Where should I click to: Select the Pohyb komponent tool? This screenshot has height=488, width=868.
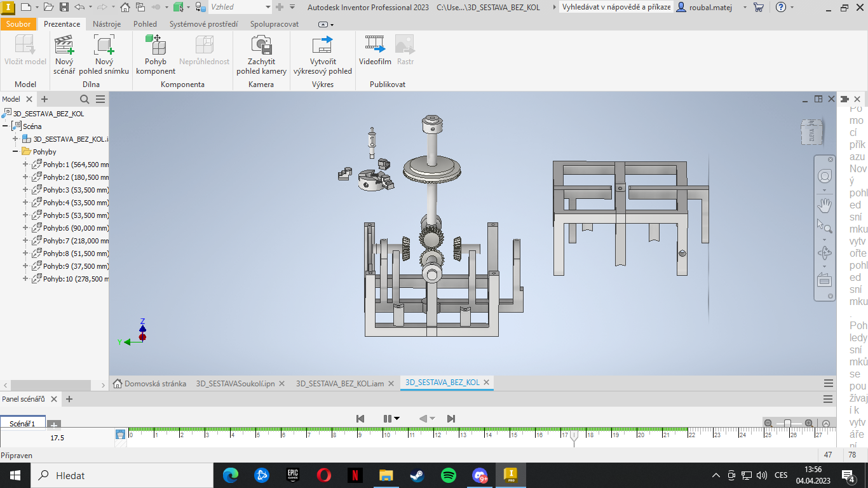[x=156, y=55]
